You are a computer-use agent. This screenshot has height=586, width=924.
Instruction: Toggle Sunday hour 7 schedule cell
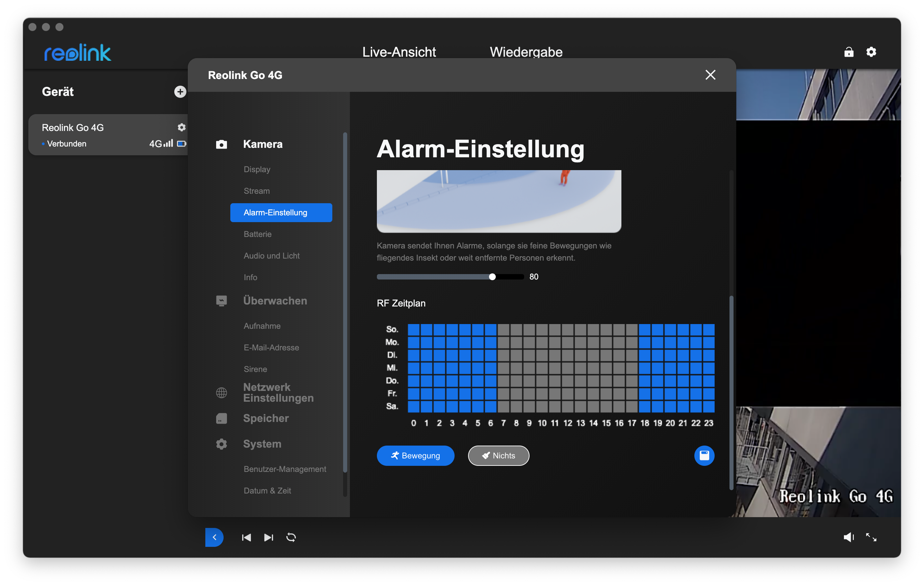[x=504, y=329]
